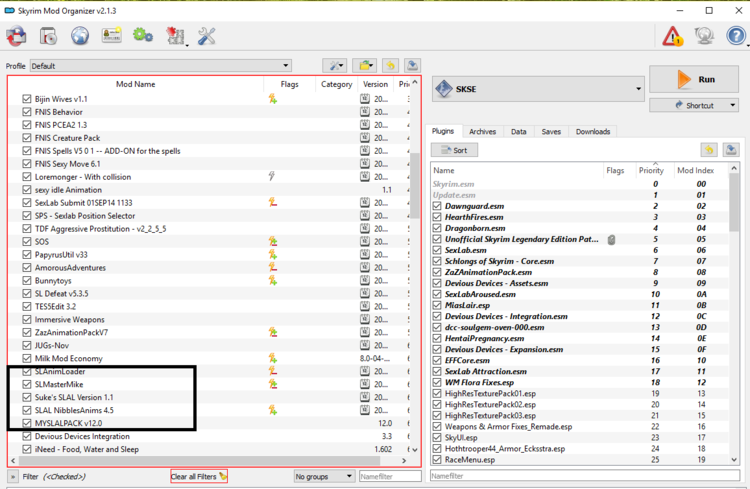Click the Milk Mod Economy flag icon

pos(273,358)
